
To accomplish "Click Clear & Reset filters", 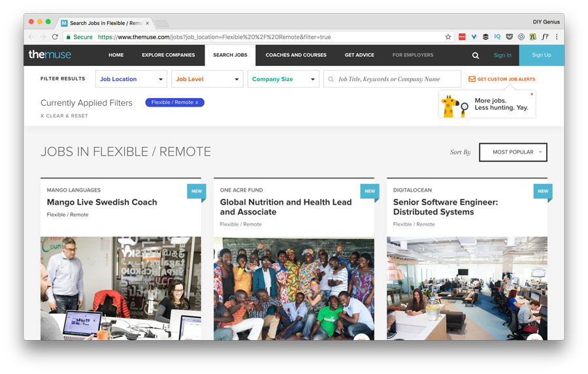I will [64, 116].
